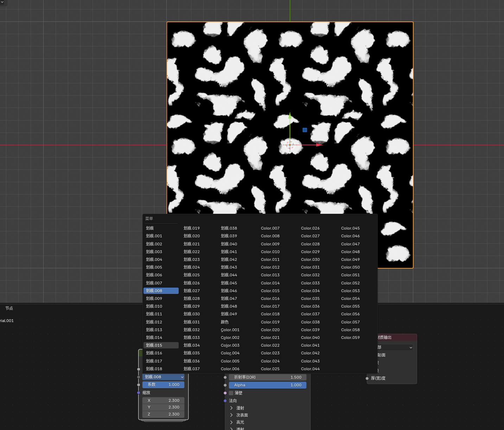Click the Alpha value slider
This screenshot has width=504, height=430.
coord(268,385)
